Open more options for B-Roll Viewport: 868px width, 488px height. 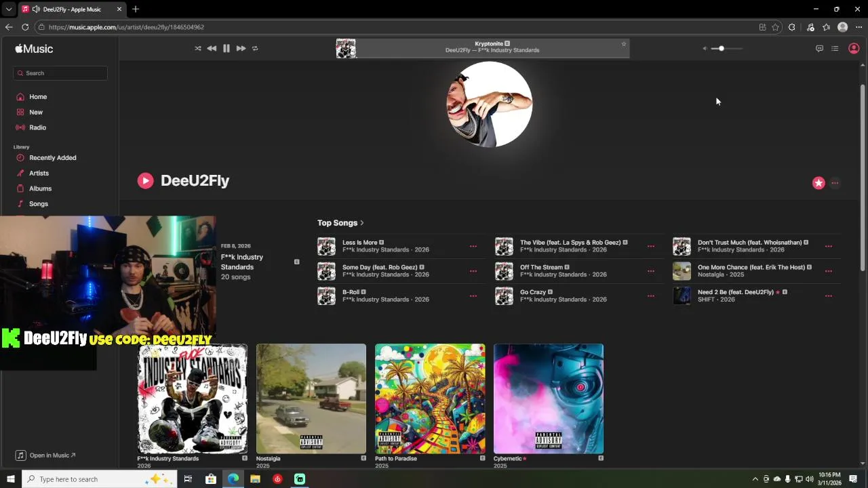pyautogui.click(x=473, y=296)
